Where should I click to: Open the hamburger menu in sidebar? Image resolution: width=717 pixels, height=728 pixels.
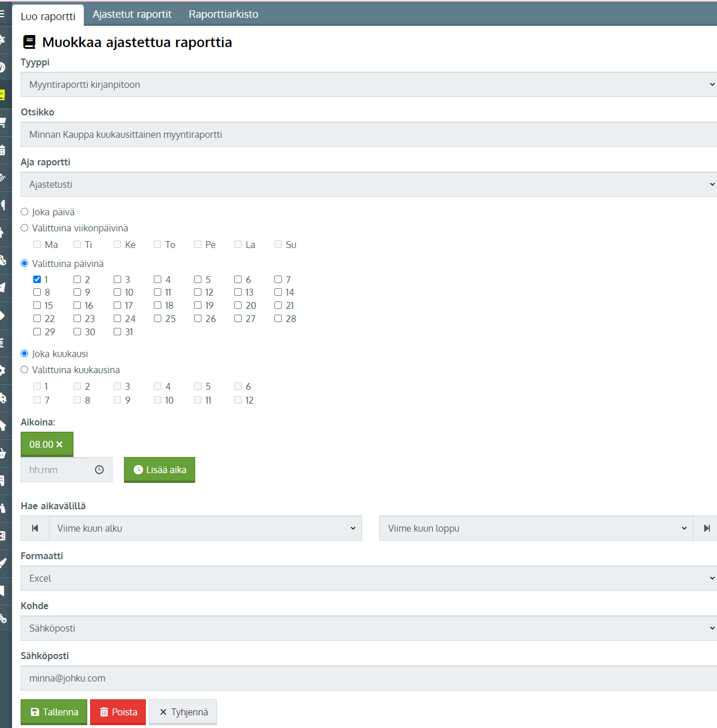click(x=2, y=13)
